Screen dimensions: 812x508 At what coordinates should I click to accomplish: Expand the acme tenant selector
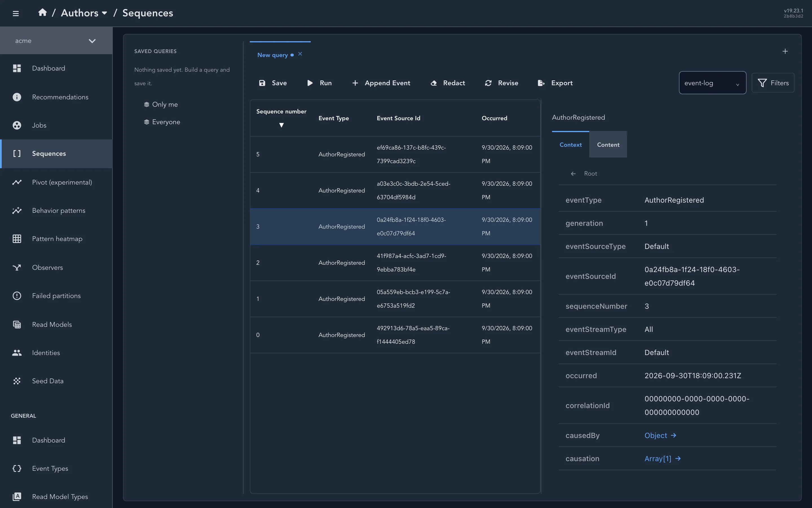click(56, 41)
